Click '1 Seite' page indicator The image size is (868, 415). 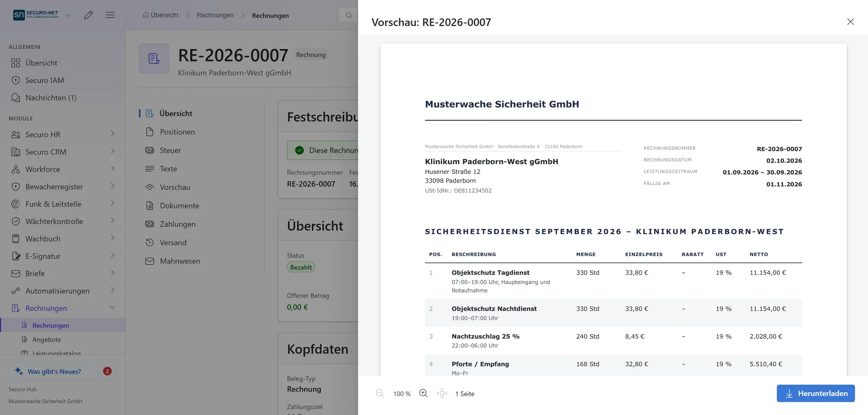(465, 394)
